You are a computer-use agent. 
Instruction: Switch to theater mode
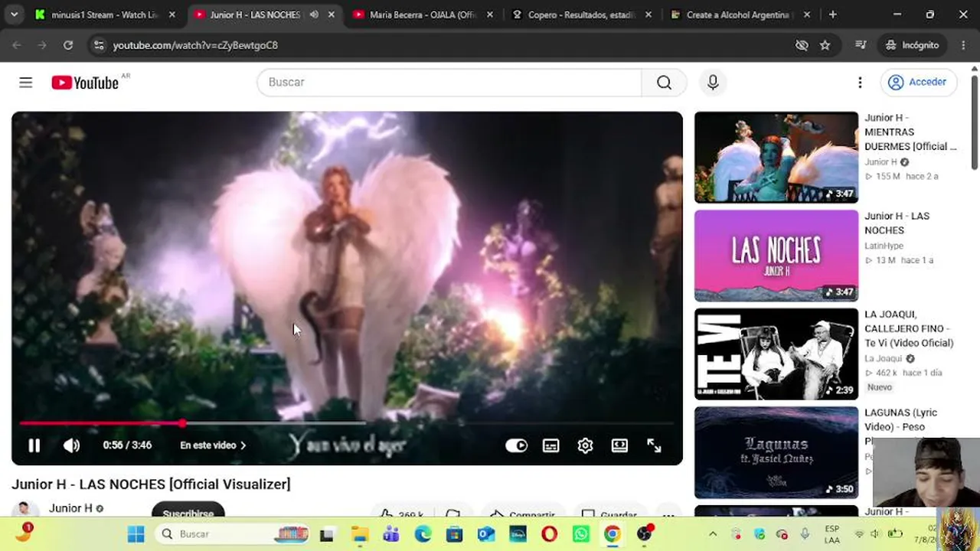point(619,445)
